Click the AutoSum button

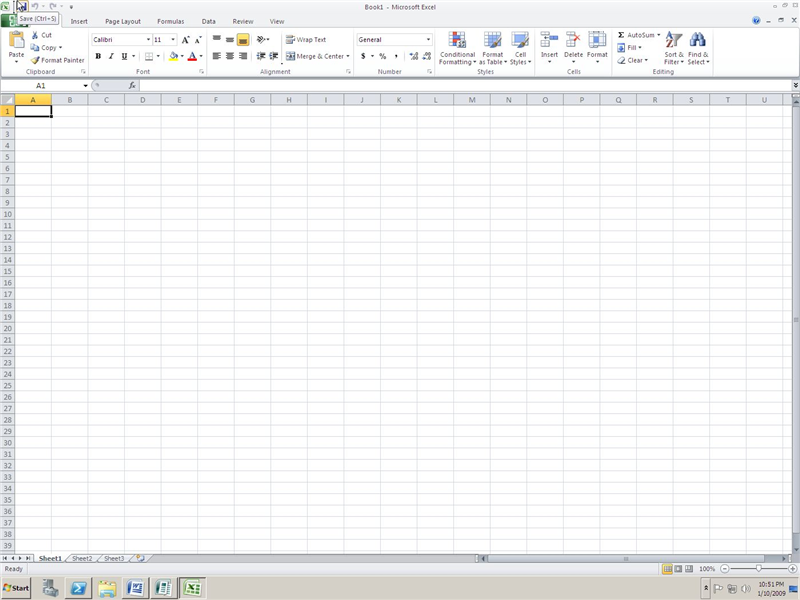click(636, 35)
